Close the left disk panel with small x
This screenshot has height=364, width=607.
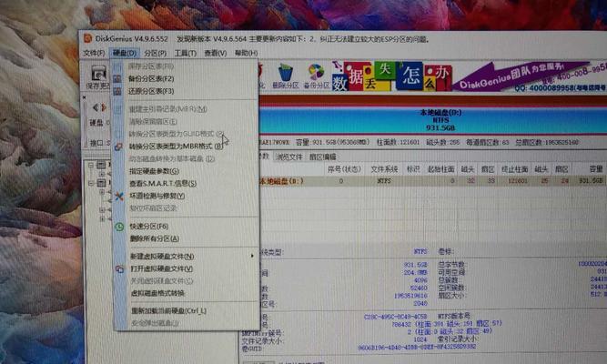pyautogui.click(x=84, y=97)
